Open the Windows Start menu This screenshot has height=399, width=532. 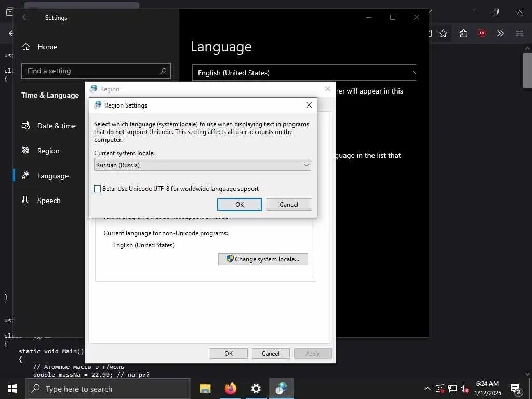pos(12,389)
